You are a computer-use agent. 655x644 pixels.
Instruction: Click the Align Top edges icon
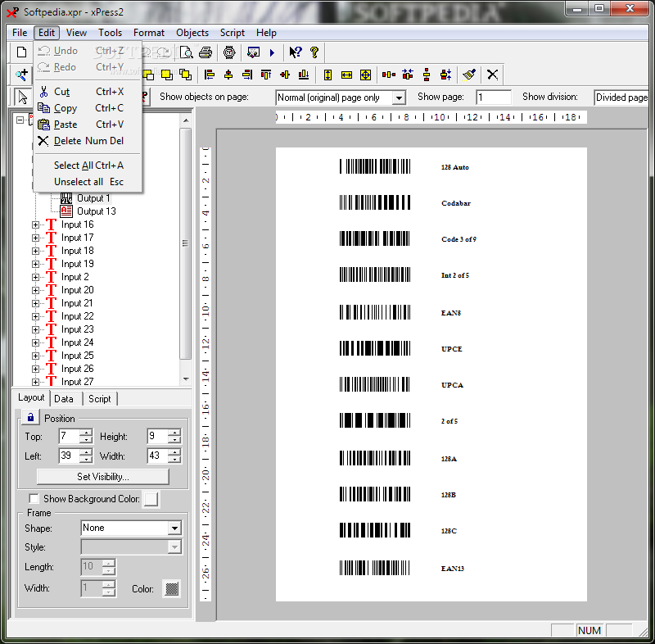pyautogui.click(x=266, y=75)
